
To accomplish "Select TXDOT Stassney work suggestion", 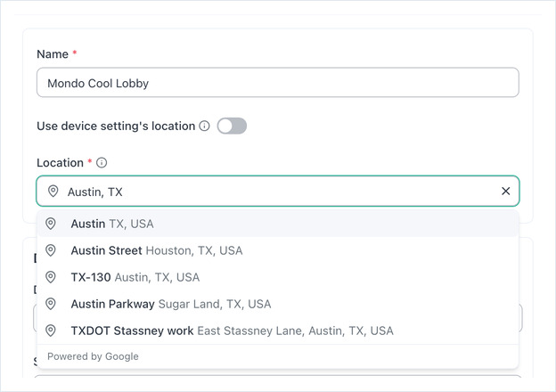I will pos(278,331).
